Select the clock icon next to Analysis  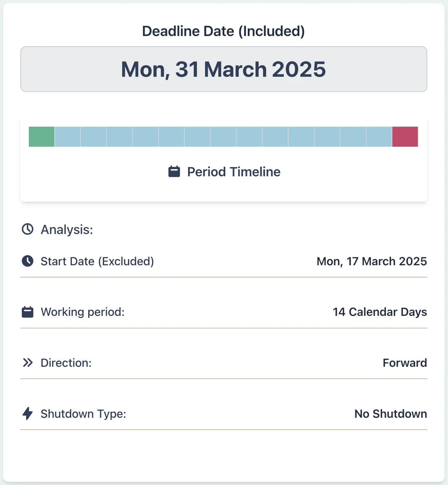point(27,229)
